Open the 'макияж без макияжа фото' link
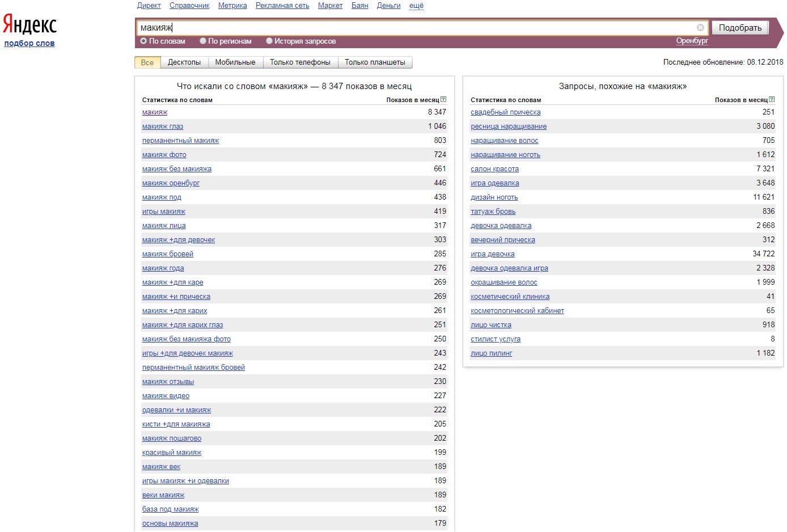 click(x=186, y=339)
